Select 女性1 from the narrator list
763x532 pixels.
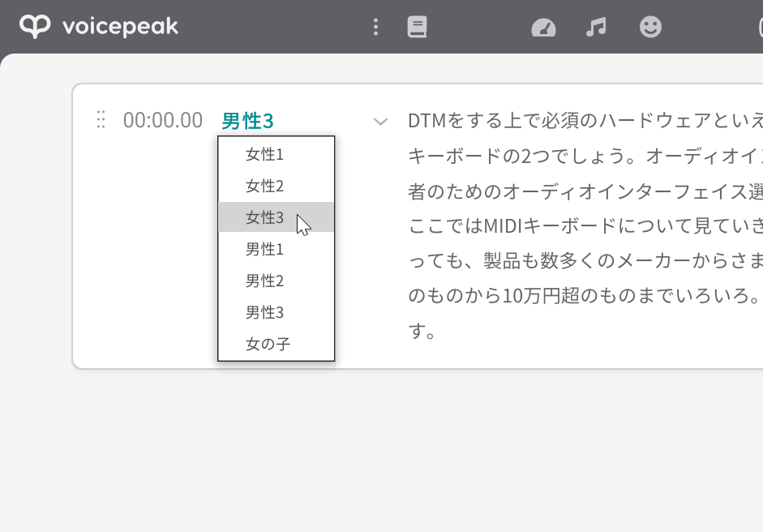coord(276,154)
